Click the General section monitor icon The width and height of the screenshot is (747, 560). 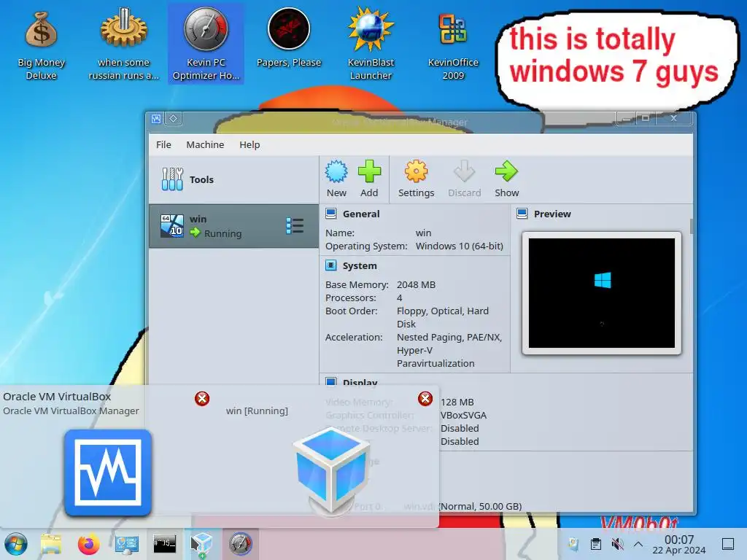coord(331,214)
